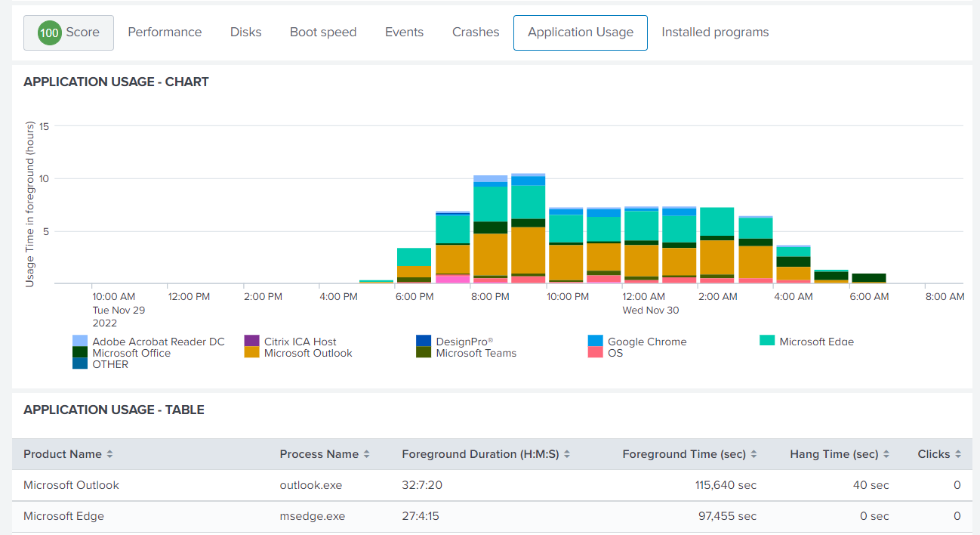The width and height of the screenshot is (980, 535).
Task: Click the outlook.exe process cell
Action: click(311, 485)
